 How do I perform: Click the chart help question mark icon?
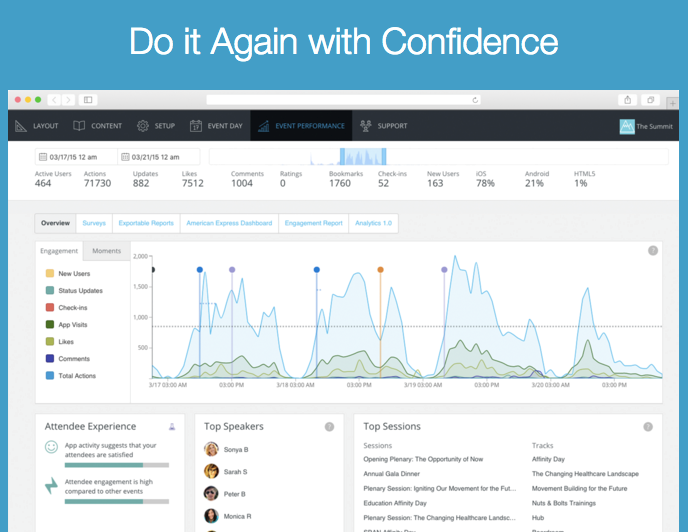[653, 251]
